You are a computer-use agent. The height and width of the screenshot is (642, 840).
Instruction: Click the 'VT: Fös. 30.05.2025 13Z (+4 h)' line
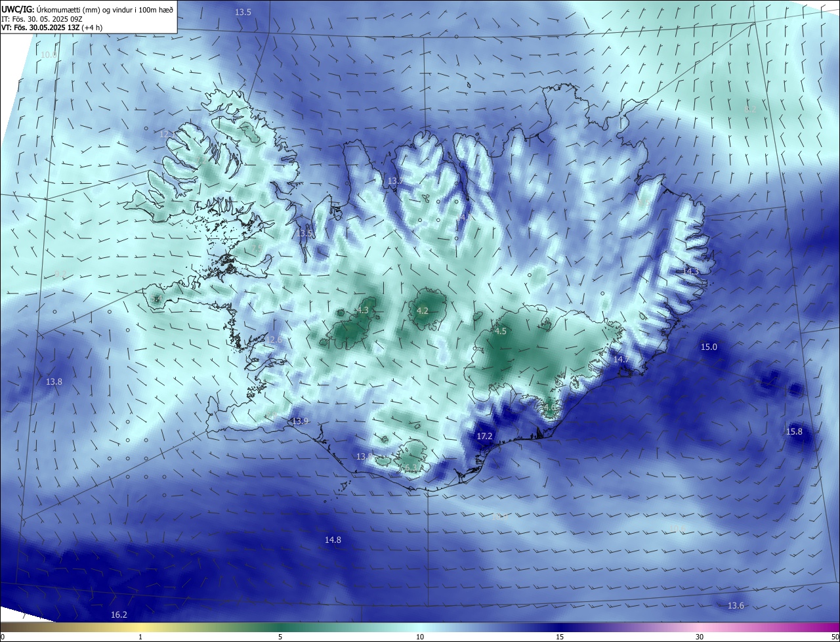pos(52,28)
